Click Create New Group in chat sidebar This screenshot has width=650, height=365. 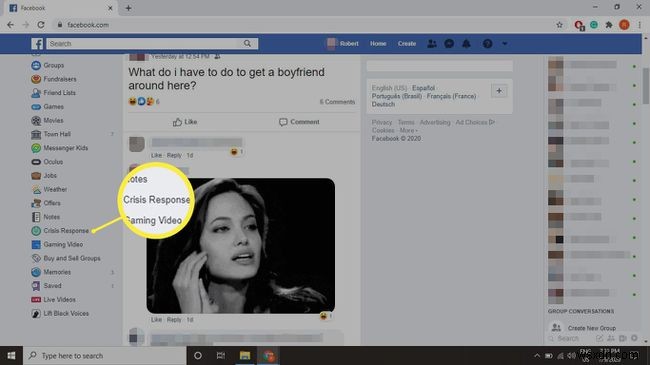(591, 328)
